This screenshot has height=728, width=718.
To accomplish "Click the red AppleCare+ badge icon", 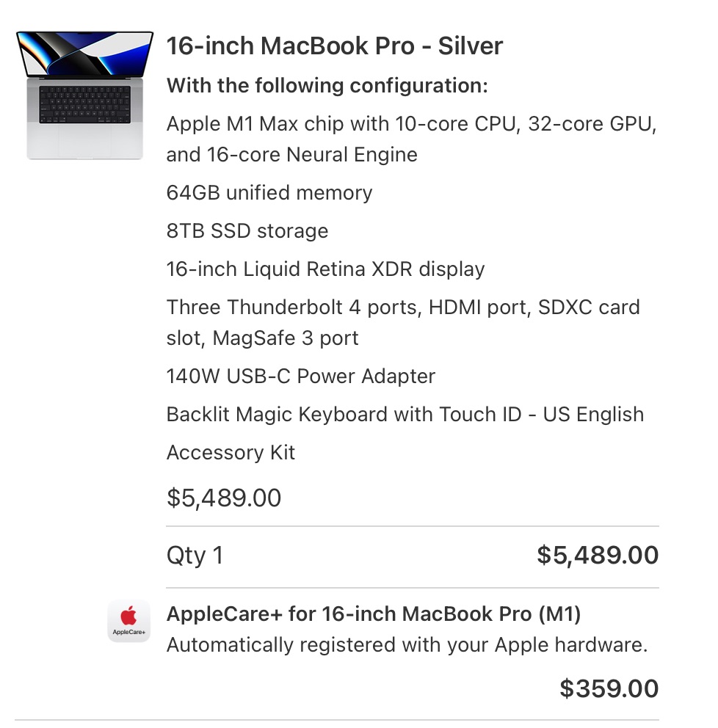I will 128,621.
